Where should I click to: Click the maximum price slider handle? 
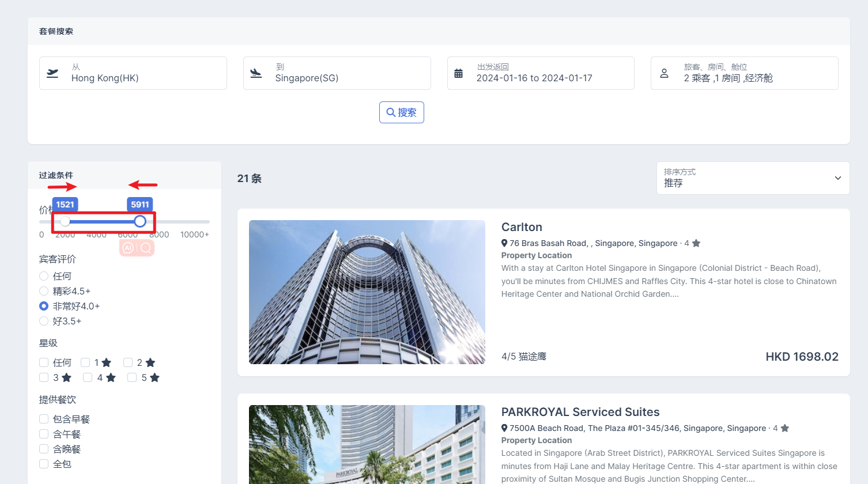140,221
